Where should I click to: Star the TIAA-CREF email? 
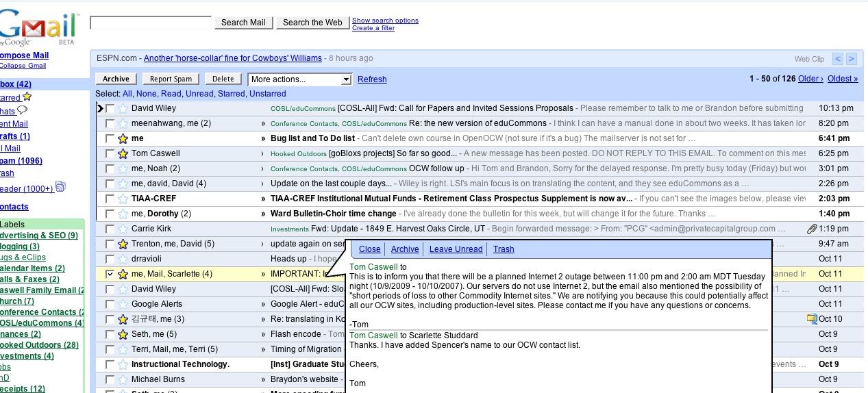[x=123, y=199]
